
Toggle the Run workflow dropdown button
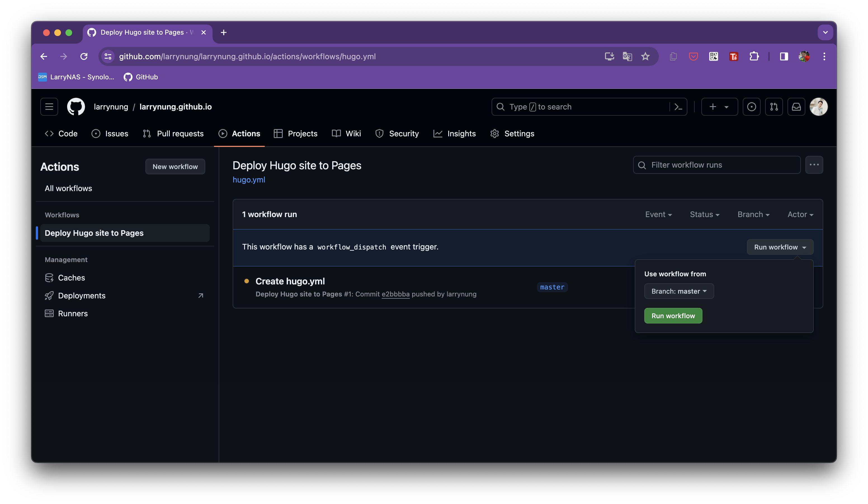(x=780, y=247)
